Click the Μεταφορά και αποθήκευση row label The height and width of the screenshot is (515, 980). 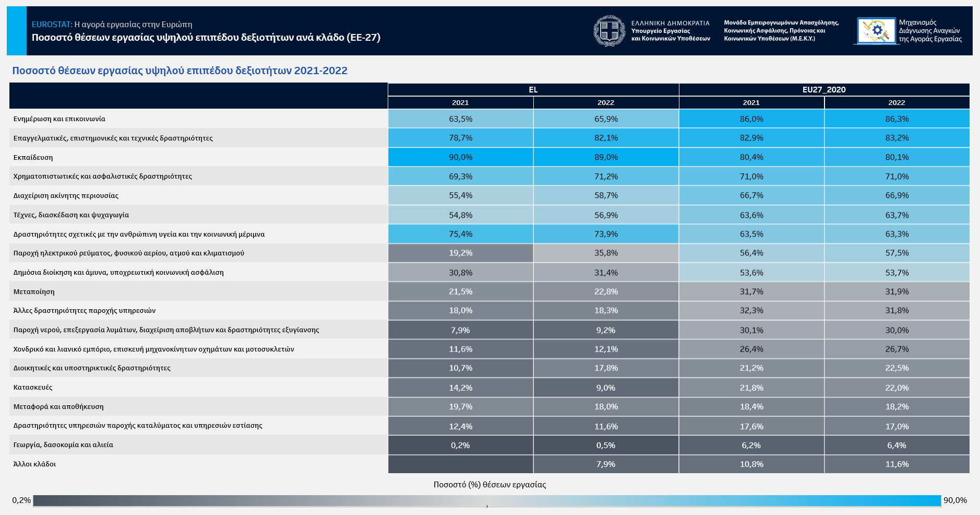coord(58,406)
